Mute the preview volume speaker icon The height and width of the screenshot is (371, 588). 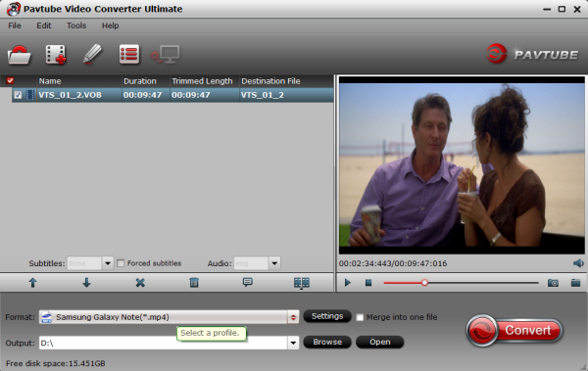point(578,263)
